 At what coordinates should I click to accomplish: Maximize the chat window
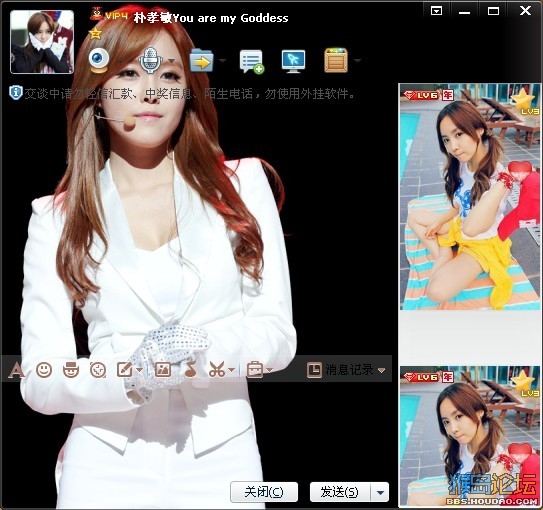[x=493, y=11]
